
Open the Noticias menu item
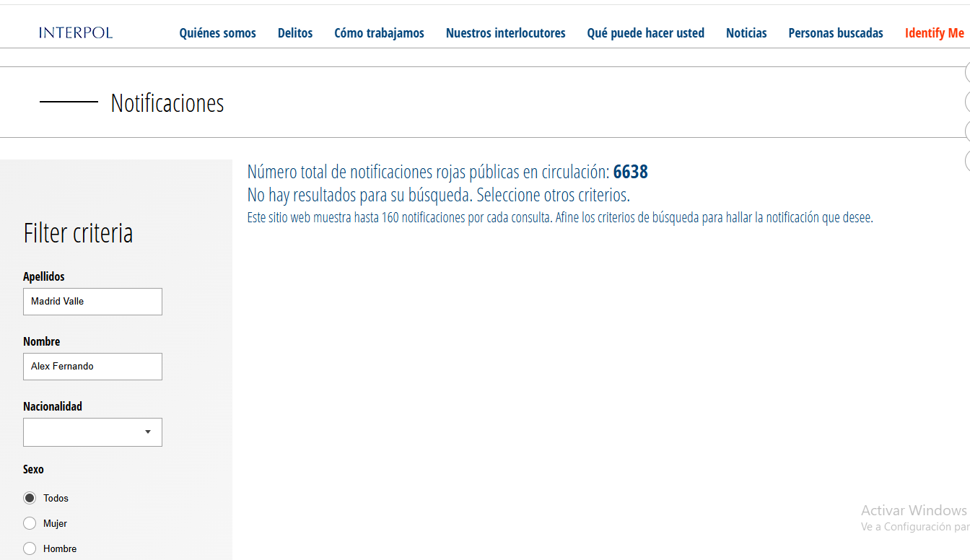pos(746,33)
